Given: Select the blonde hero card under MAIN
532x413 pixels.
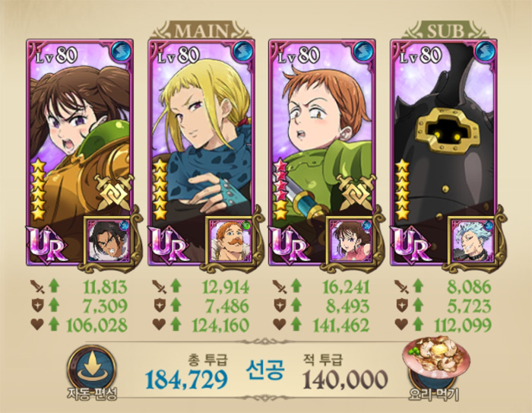Looking at the screenshot, I should point(201,152).
